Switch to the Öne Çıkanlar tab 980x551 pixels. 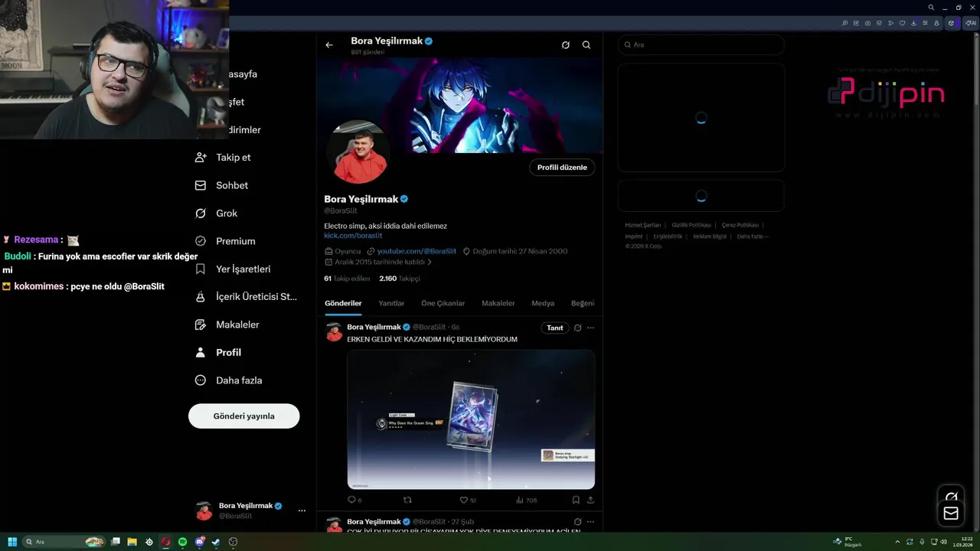point(443,303)
